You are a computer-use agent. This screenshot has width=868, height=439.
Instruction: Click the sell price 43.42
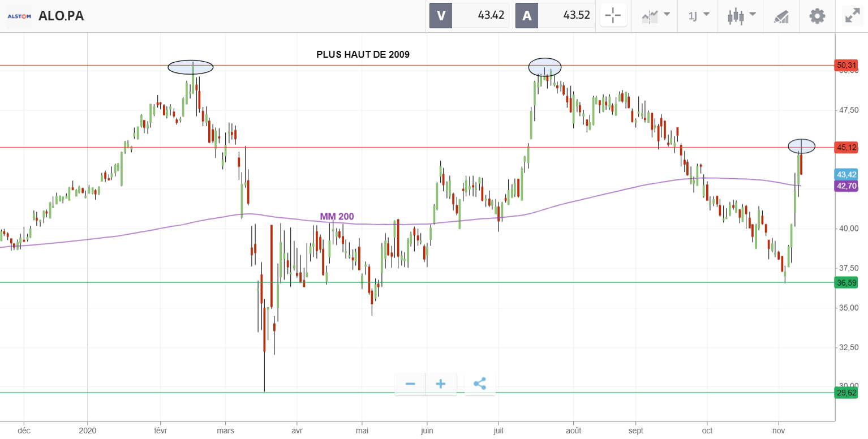point(491,16)
